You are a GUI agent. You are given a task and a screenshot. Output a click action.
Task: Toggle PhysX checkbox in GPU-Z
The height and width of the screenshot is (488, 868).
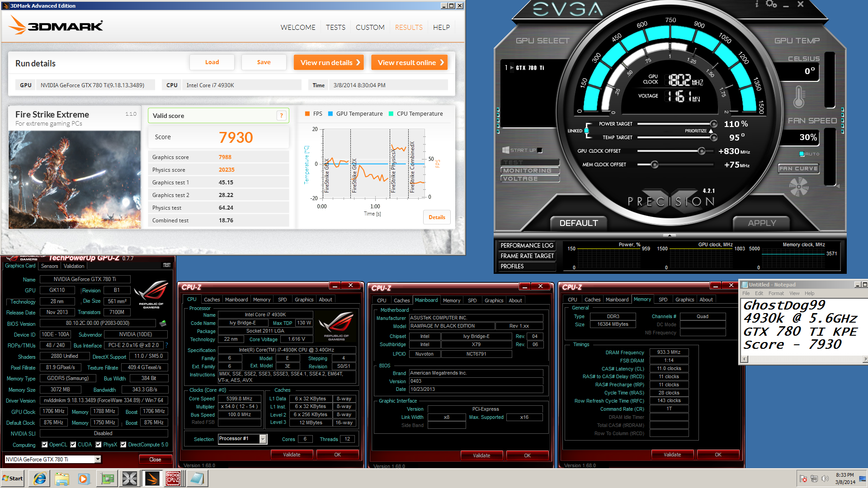(98, 445)
